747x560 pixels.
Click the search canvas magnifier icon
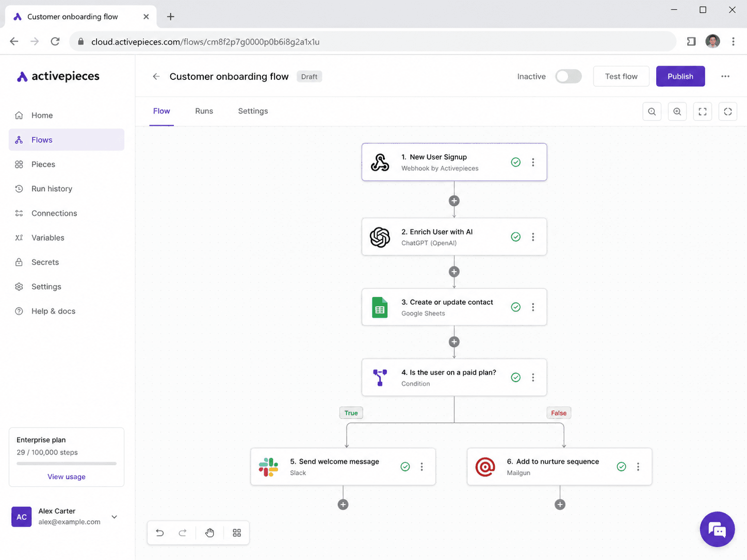652,111
